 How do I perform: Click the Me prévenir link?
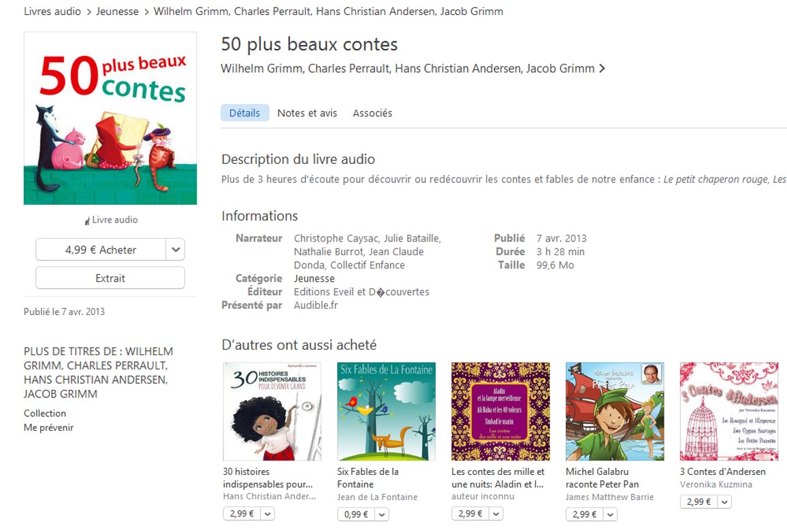48,428
